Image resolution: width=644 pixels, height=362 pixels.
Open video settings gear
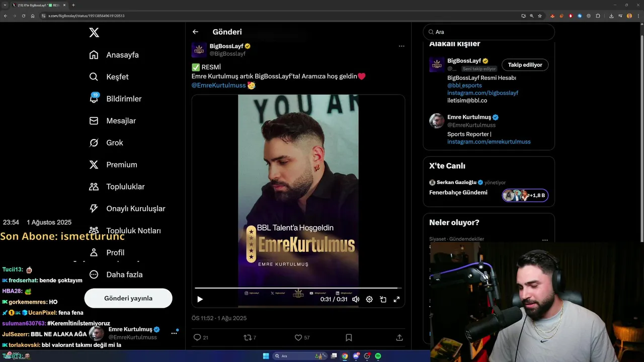click(x=369, y=299)
